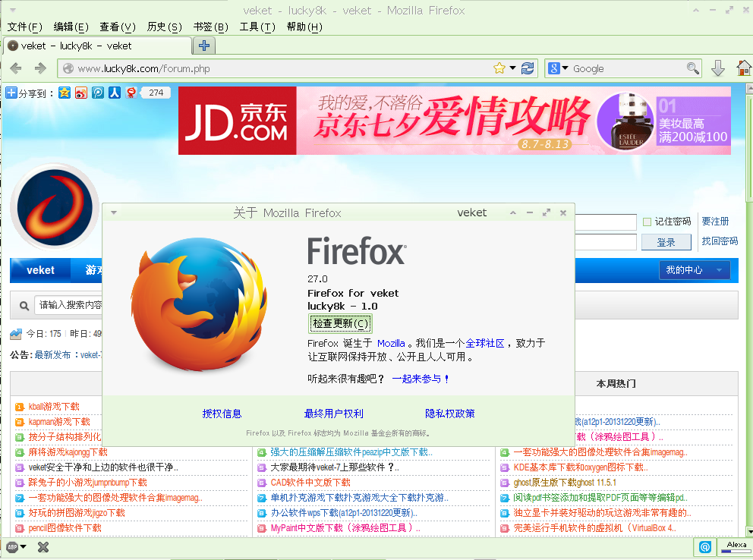Expand the 我的中心 dropdown

coord(719,270)
